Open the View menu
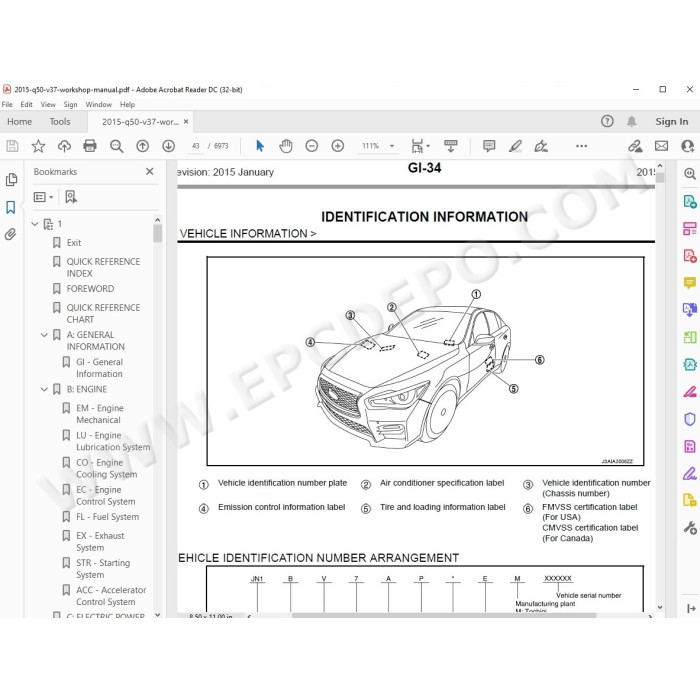The image size is (700, 700). click(x=48, y=104)
